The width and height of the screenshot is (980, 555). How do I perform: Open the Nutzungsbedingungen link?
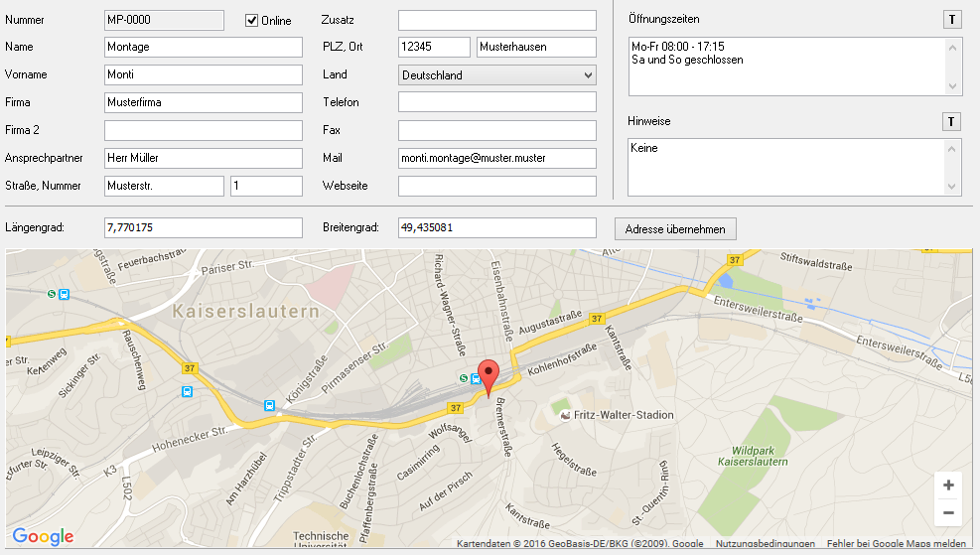point(765,544)
